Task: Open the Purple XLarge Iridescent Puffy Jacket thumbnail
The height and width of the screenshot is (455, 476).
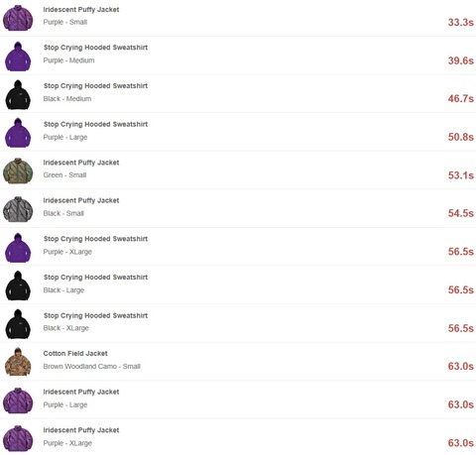Action: 18,439
